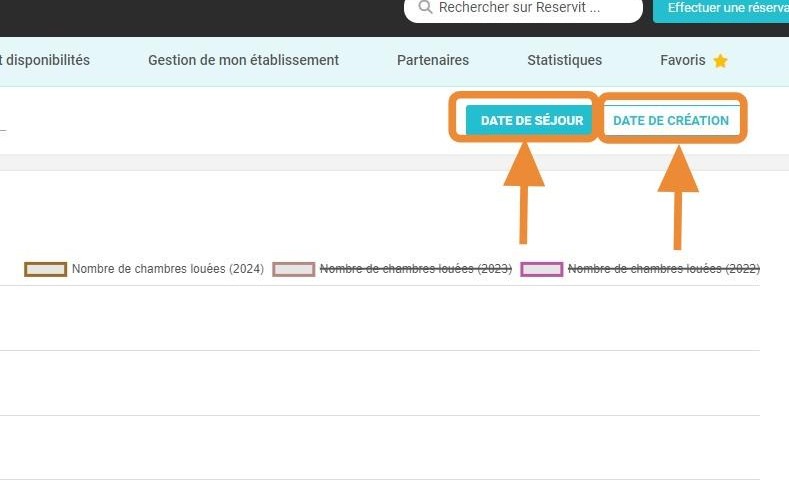
Task: Open the disponibilités menu
Action: pos(45,60)
